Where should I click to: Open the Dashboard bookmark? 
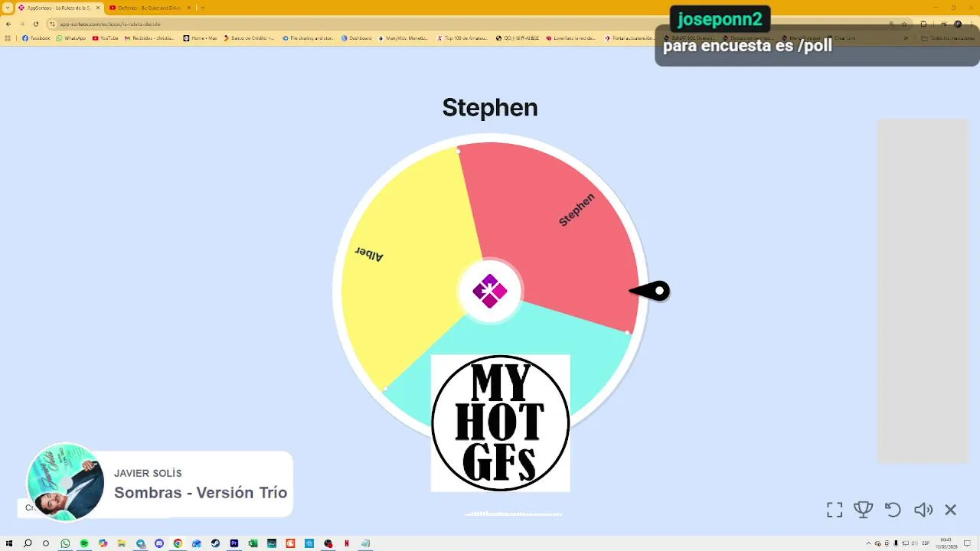pyautogui.click(x=357, y=37)
